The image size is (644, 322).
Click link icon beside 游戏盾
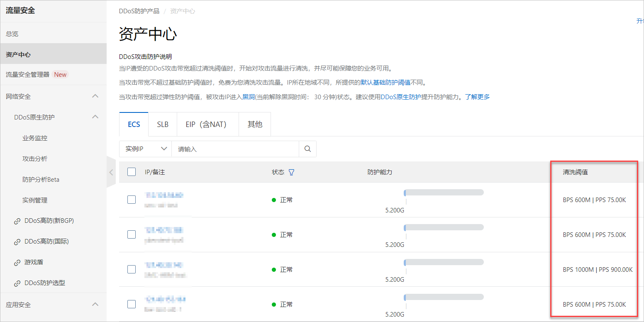pos(17,262)
